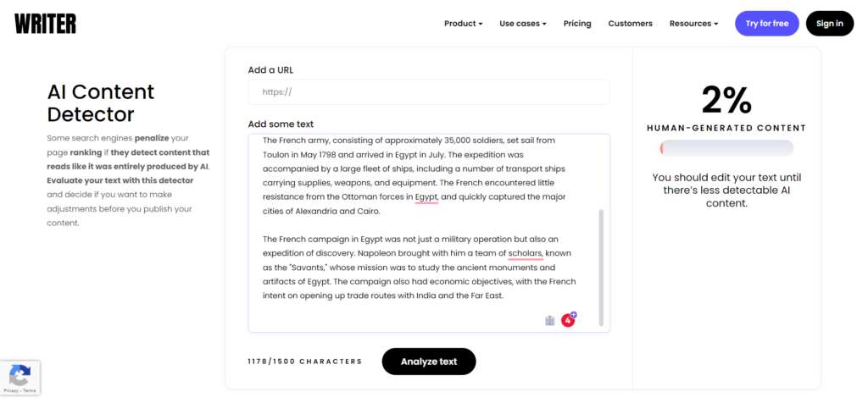Go to the Pricing page
The image size is (868, 403).
tap(577, 24)
